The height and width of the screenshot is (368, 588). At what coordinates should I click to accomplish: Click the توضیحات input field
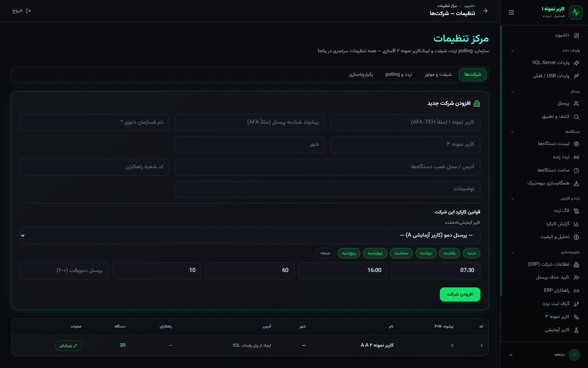[327, 189]
